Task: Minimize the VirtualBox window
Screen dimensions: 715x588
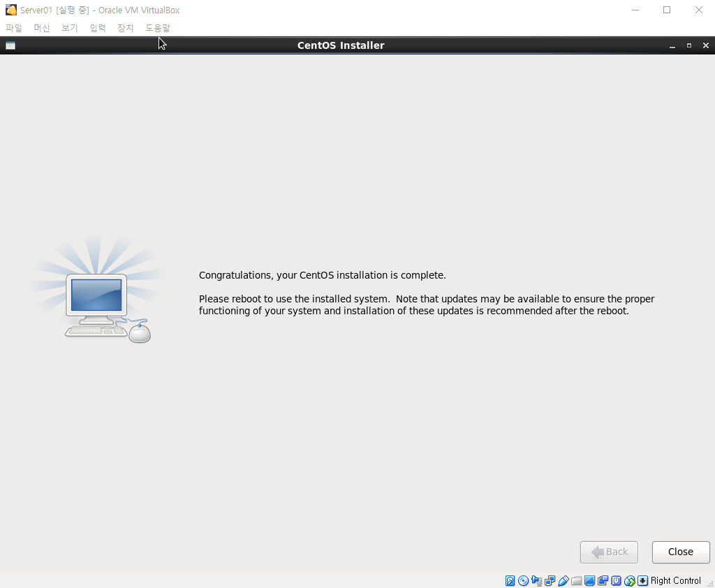Action: click(635, 10)
